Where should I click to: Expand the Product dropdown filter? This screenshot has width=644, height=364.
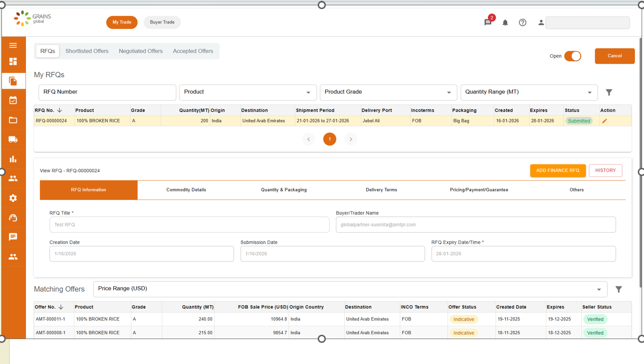[x=248, y=92]
